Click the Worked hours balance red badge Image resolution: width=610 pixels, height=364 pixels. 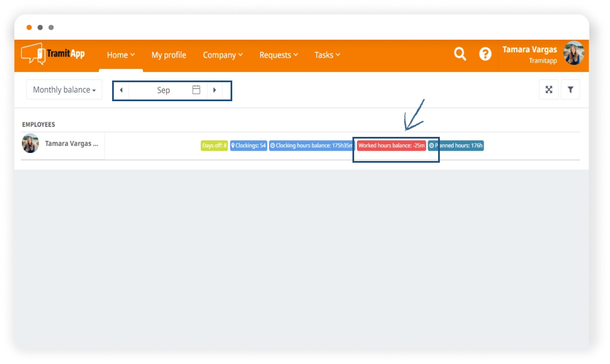391,145
